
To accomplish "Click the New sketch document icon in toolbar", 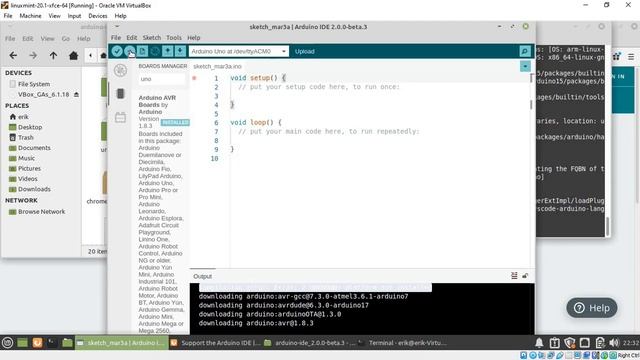I will [142, 51].
